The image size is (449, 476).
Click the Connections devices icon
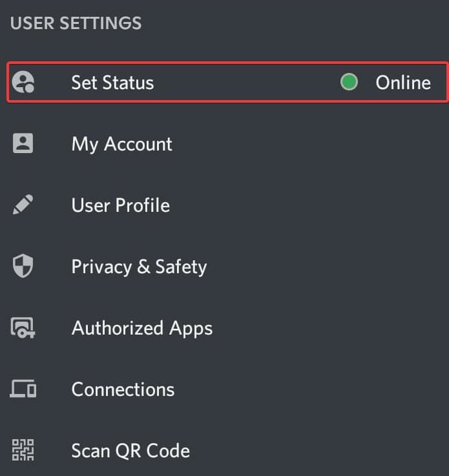(x=23, y=389)
